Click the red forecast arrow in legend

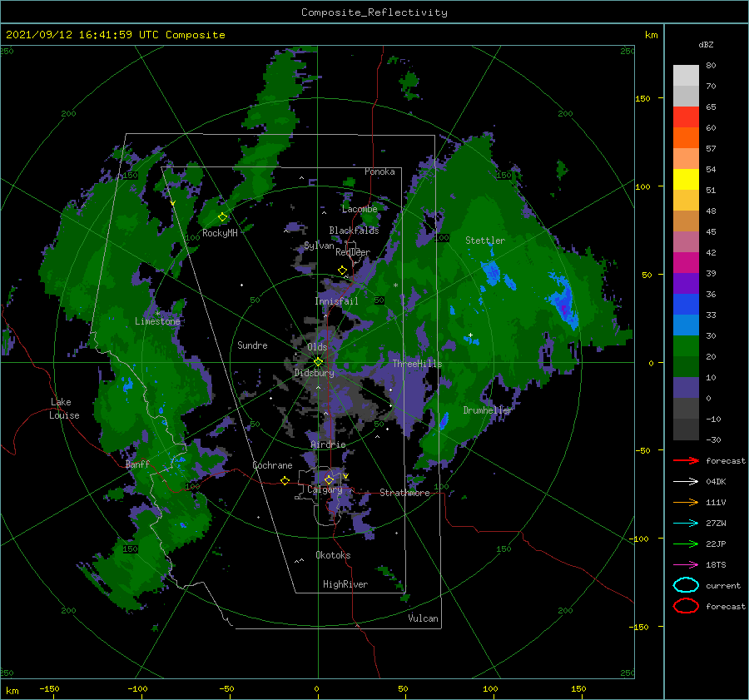click(686, 460)
